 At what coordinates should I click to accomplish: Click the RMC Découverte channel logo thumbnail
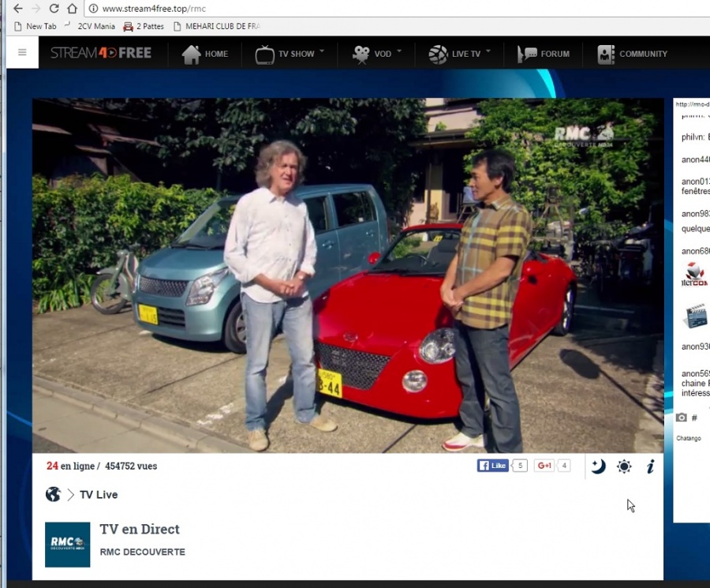click(68, 545)
